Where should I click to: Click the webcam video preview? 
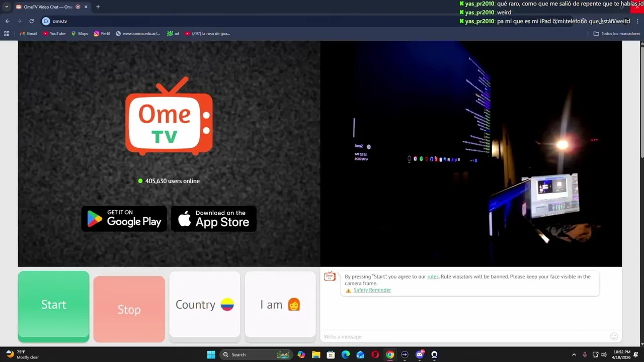point(471,153)
